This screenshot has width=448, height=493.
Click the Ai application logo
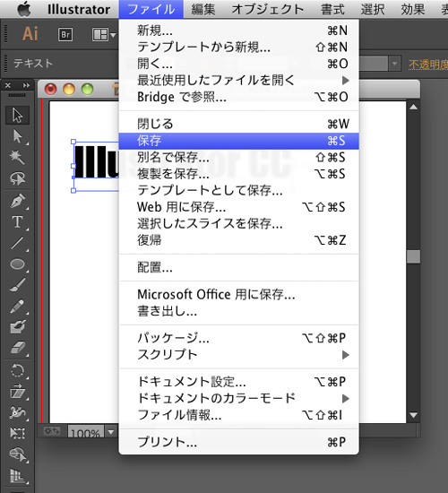point(30,34)
